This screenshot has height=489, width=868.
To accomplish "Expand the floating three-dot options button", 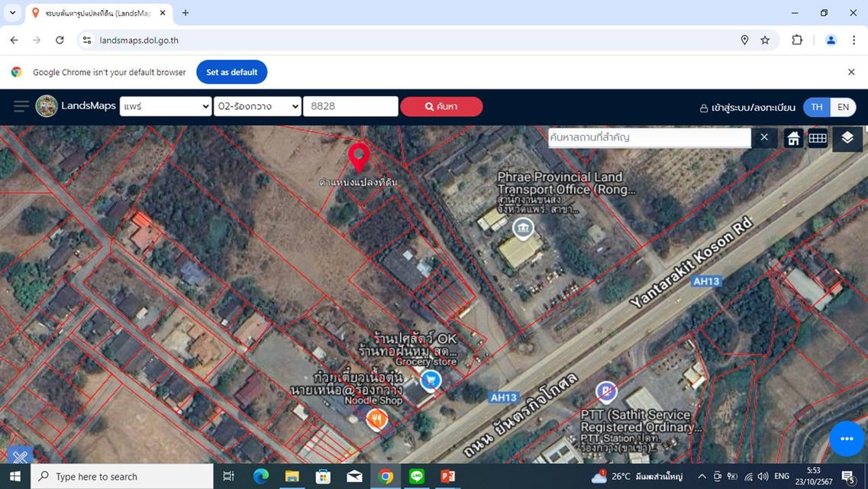I will coord(846,439).
